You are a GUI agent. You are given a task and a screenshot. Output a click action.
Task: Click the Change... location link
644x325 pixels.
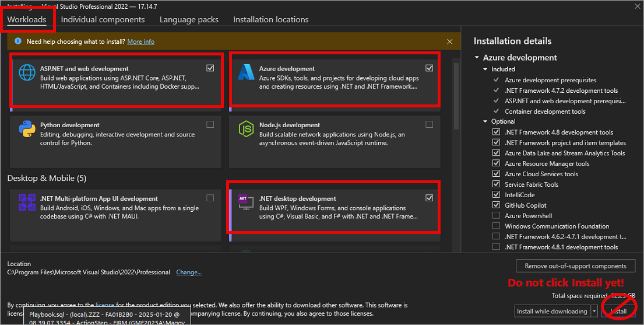(189, 272)
